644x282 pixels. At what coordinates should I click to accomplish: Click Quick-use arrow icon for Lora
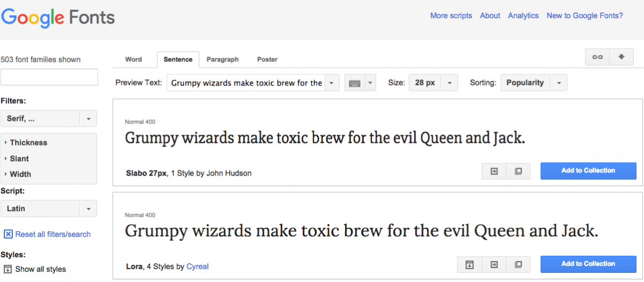click(494, 264)
